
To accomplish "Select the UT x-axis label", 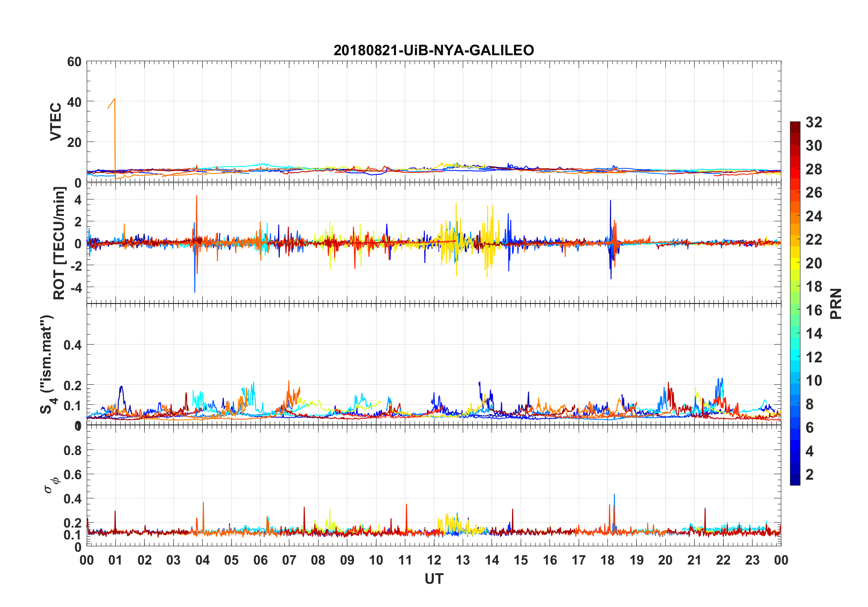I will [434, 579].
